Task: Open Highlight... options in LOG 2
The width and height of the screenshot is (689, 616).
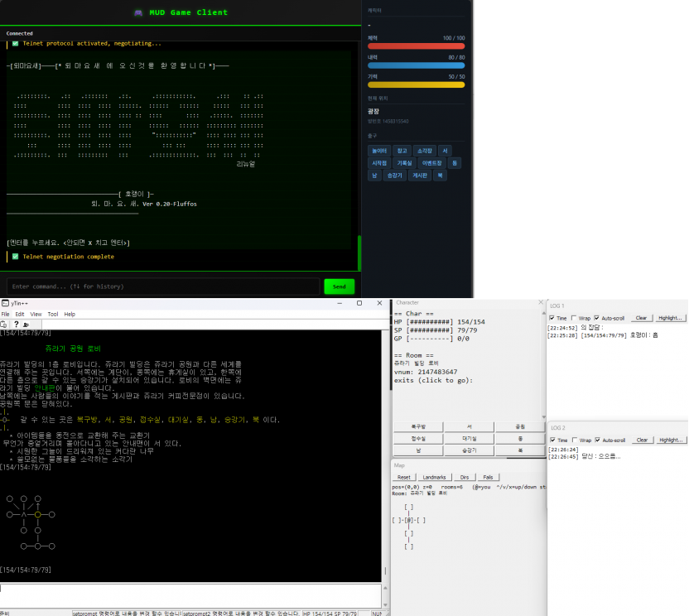Action: click(x=671, y=440)
